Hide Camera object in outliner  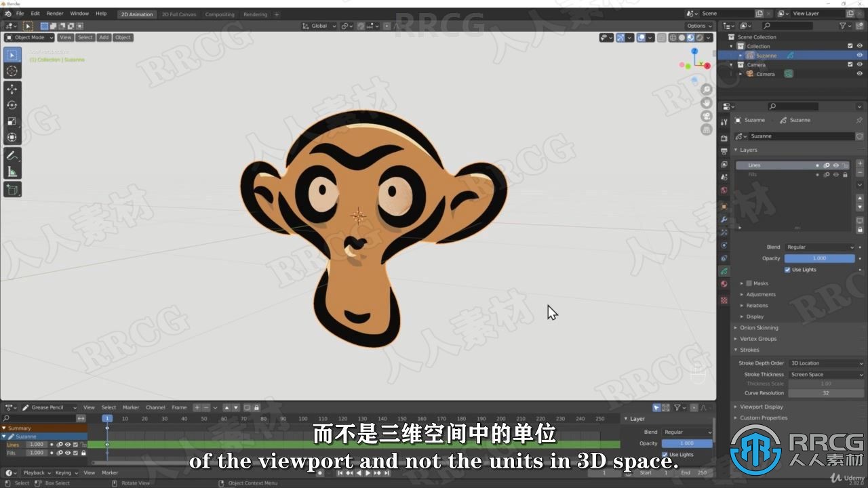click(x=860, y=74)
